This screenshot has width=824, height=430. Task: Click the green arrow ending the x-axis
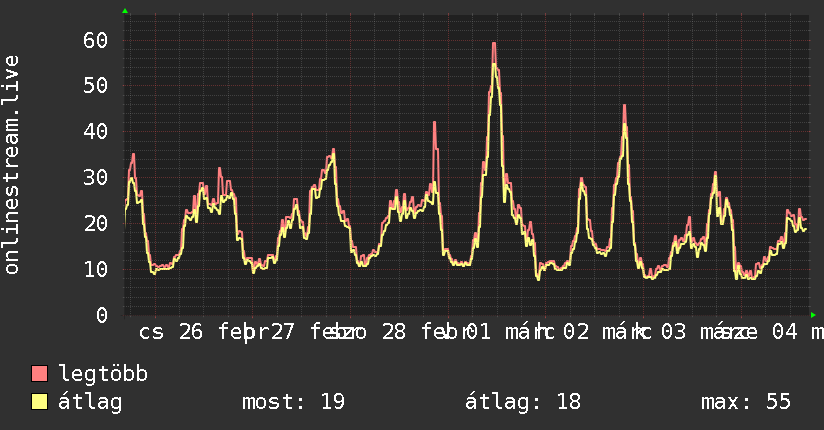(813, 315)
